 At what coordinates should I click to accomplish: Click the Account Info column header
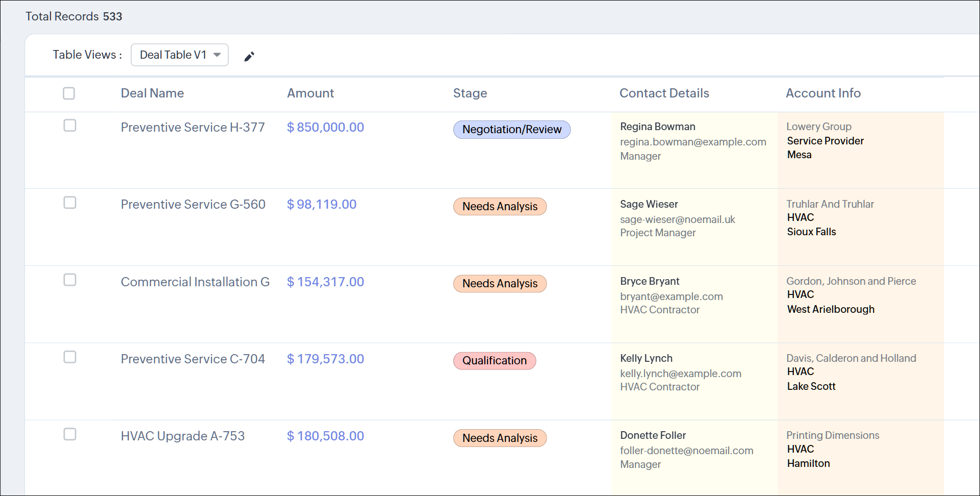[822, 93]
